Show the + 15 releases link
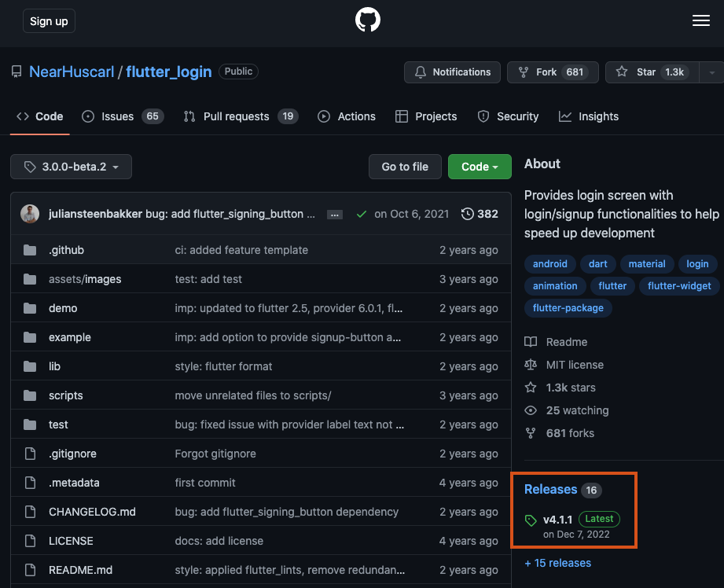The image size is (724, 588). tap(558, 563)
